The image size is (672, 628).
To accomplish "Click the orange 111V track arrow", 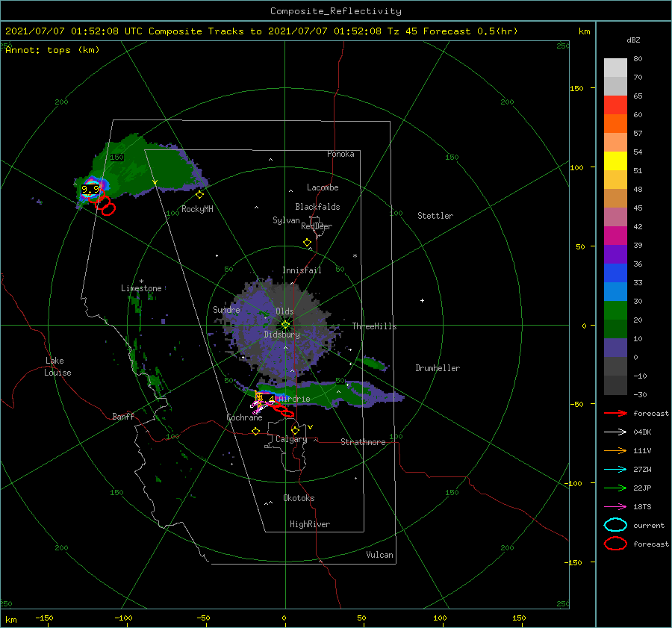I will (x=615, y=450).
